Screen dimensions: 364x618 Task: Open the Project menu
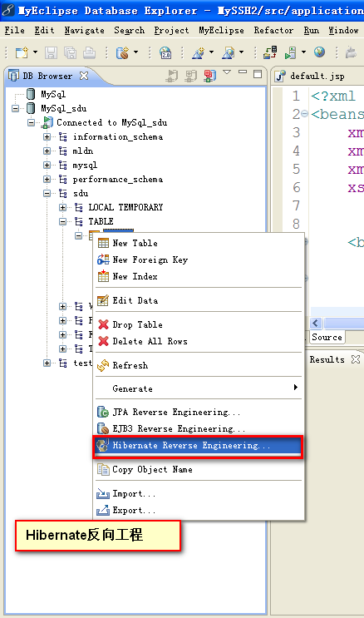[x=171, y=30]
